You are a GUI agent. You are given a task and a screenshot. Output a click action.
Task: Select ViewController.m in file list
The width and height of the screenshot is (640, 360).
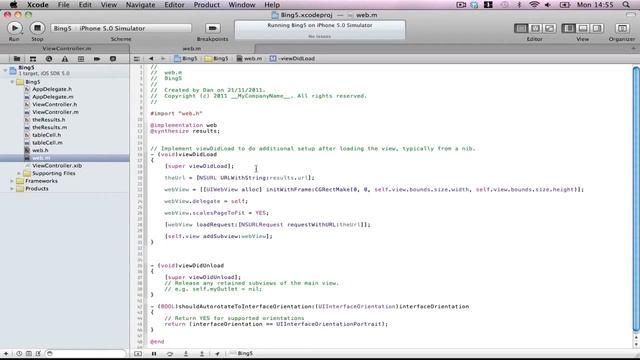55,112
